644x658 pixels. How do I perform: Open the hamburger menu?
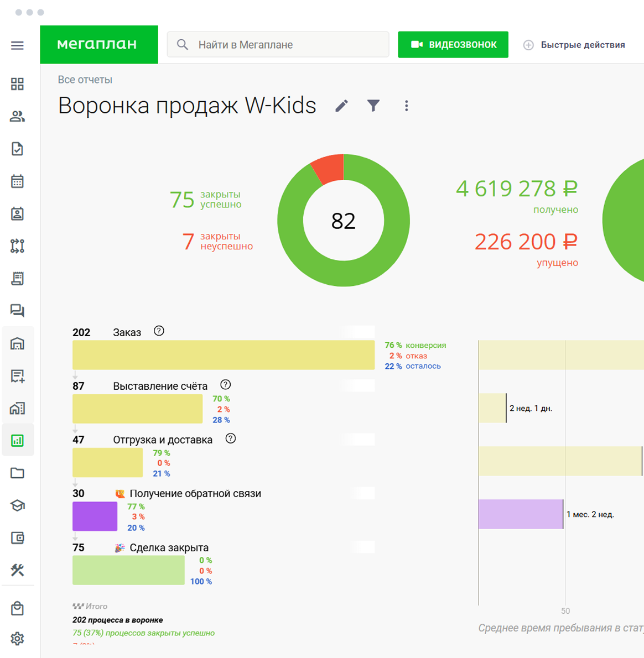17,45
